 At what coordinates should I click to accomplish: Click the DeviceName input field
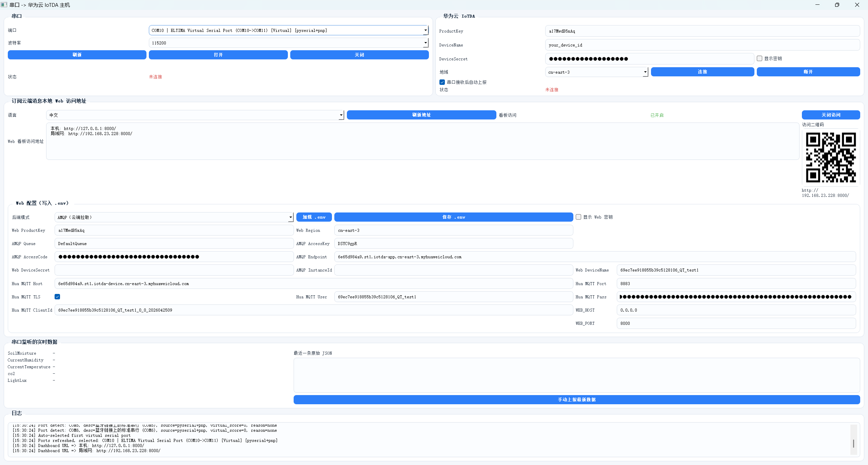pyautogui.click(x=703, y=45)
